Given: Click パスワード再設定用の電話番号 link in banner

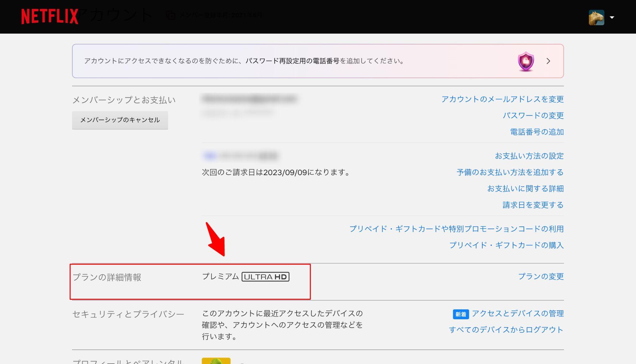Looking at the screenshot, I should coord(292,61).
